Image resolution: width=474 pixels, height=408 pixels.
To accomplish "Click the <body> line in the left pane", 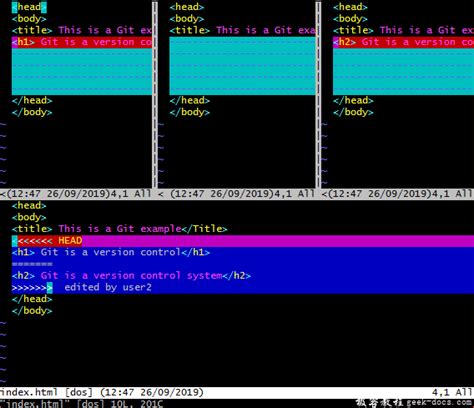I will tap(29, 19).
